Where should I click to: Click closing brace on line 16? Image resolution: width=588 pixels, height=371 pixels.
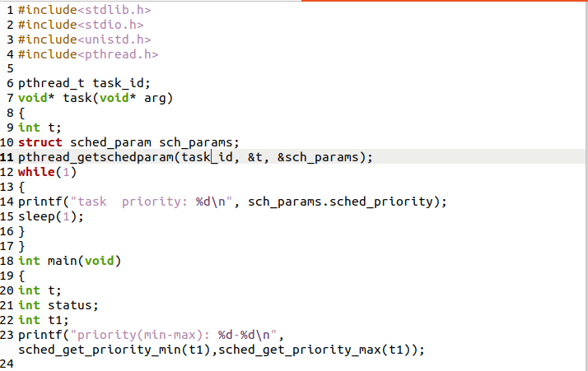tap(21, 232)
